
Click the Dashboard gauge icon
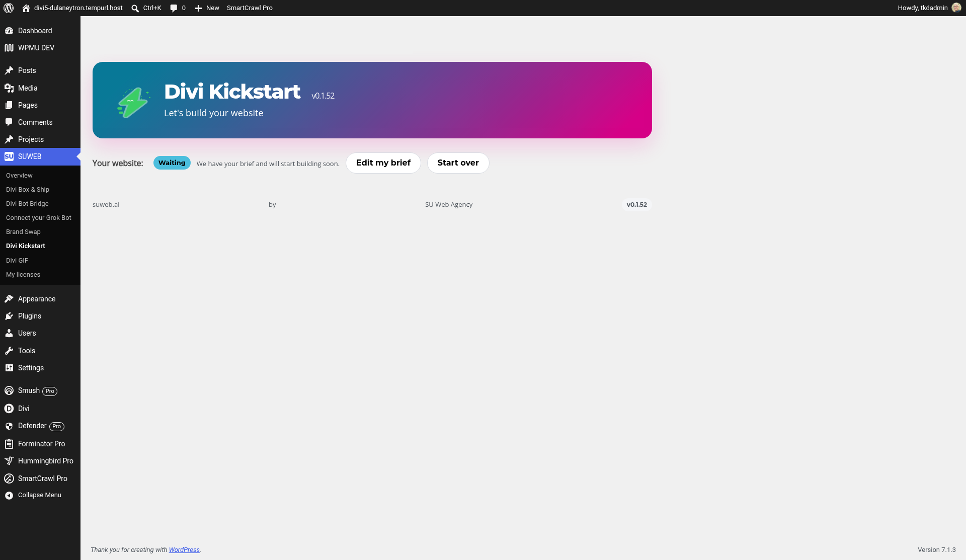(9, 31)
